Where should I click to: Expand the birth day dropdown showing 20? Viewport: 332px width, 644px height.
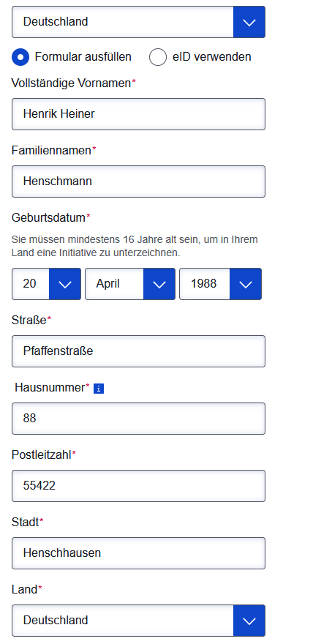pyautogui.click(x=46, y=284)
